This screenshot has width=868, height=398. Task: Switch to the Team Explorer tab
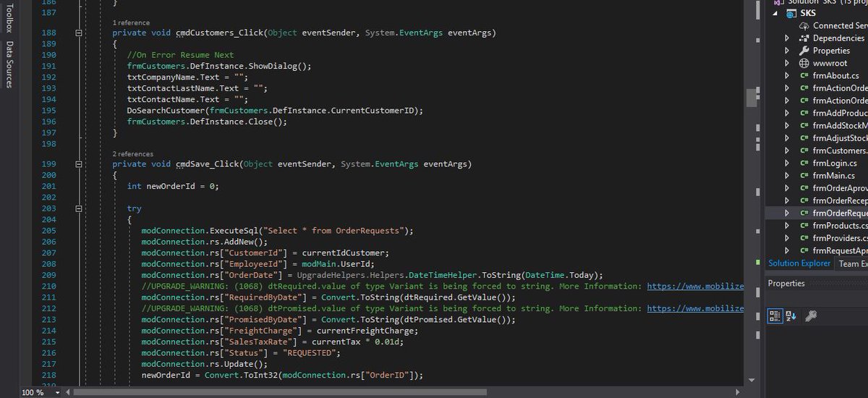tap(853, 263)
